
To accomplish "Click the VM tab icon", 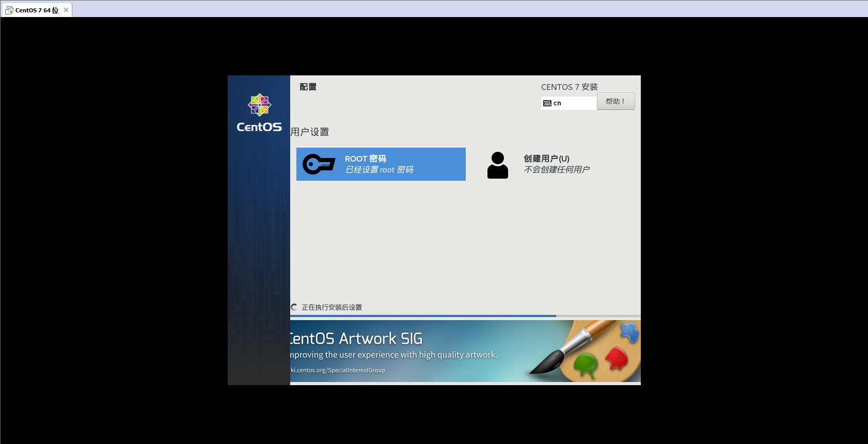I will click(9, 10).
